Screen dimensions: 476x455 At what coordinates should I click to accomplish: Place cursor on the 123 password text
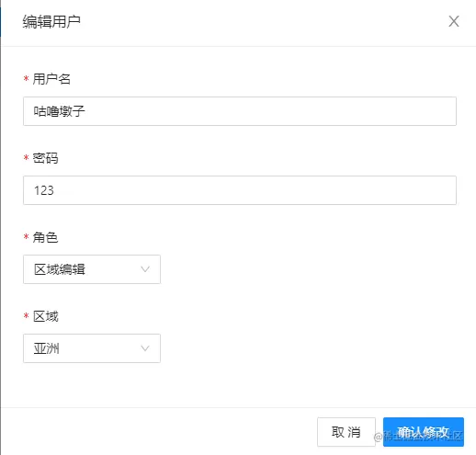44,190
